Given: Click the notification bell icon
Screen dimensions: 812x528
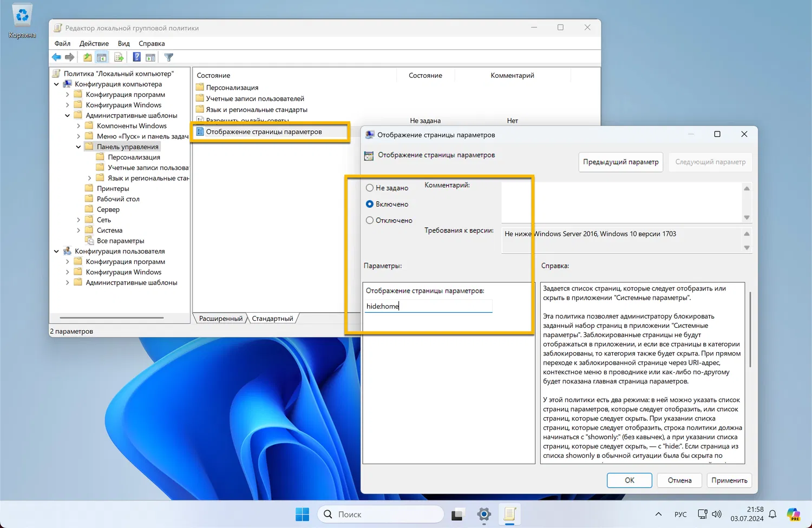Looking at the screenshot, I should (x=773, y=514).
